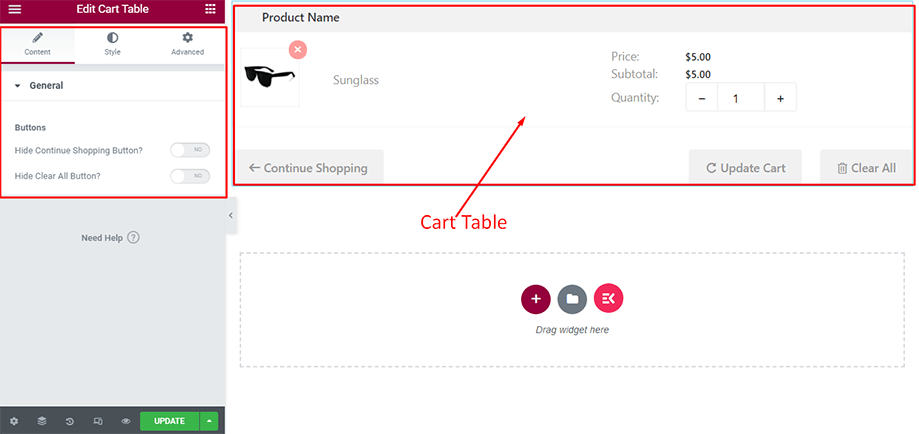Switch to the Style tab
Viewport: 919px width, 434px height.
112,44
